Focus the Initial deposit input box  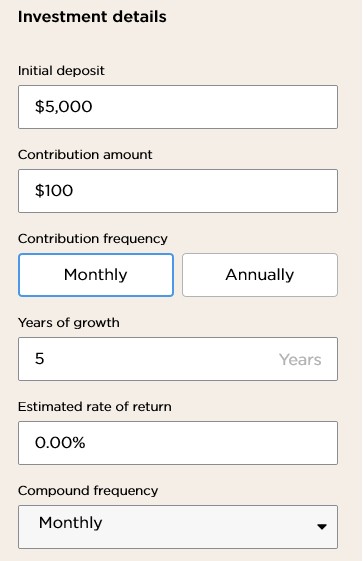click(178, 107)
